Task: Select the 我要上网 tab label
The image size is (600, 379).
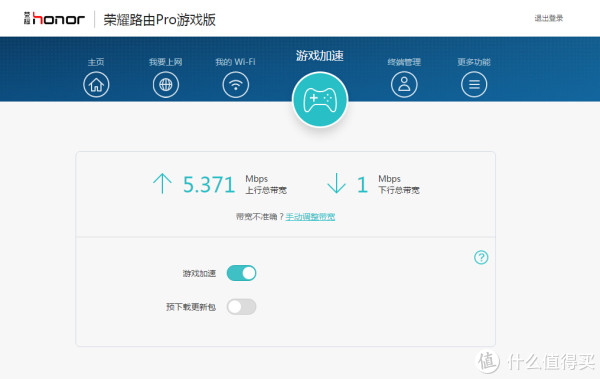Action: tap(166, 62)
